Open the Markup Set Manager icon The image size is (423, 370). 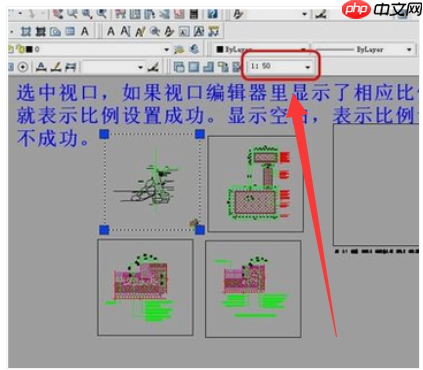pos(179,14)
